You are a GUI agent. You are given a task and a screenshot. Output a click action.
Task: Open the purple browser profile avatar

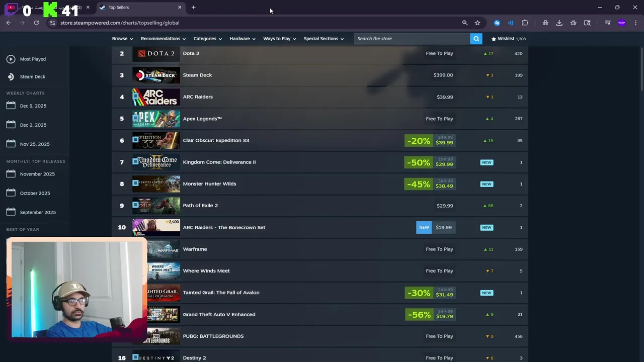(622, 23)
